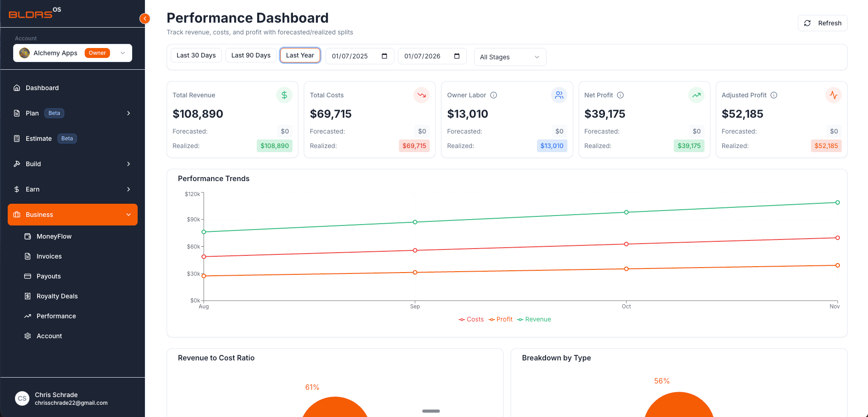This screenshot has width=868, height=417.
Task: Click the upward trend icon on Net Profit card
Action: point(696,95)
